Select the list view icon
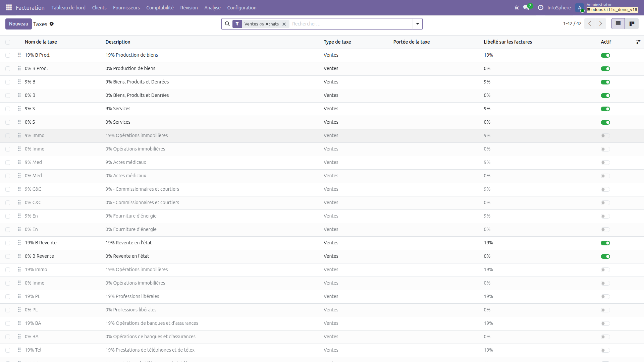This screenshot has height=362, width=644. 618,23
